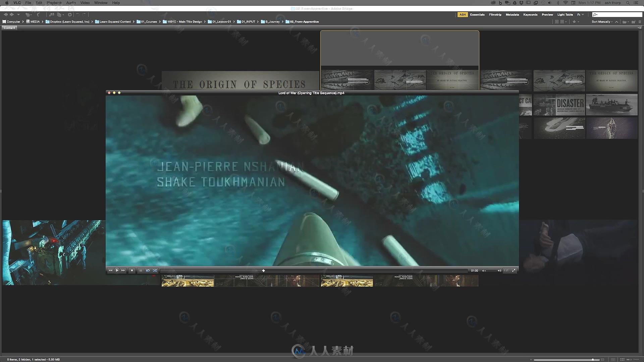644x362 pixels.
Task: Open macOS Notification Center
Action: 636,3
